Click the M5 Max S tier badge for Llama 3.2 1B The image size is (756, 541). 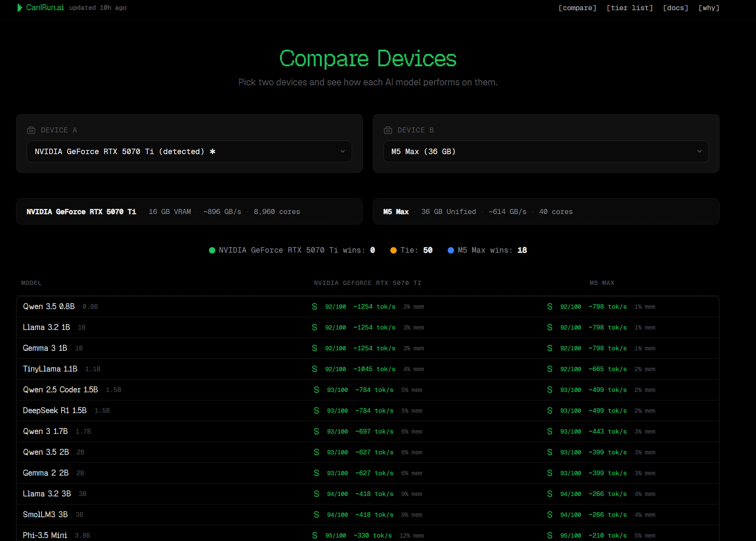550,327
